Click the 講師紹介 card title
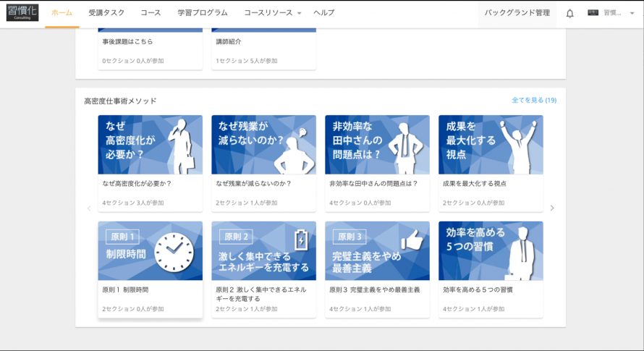The height and width of the screenshot is (351, 644). (x=229, y=41)
